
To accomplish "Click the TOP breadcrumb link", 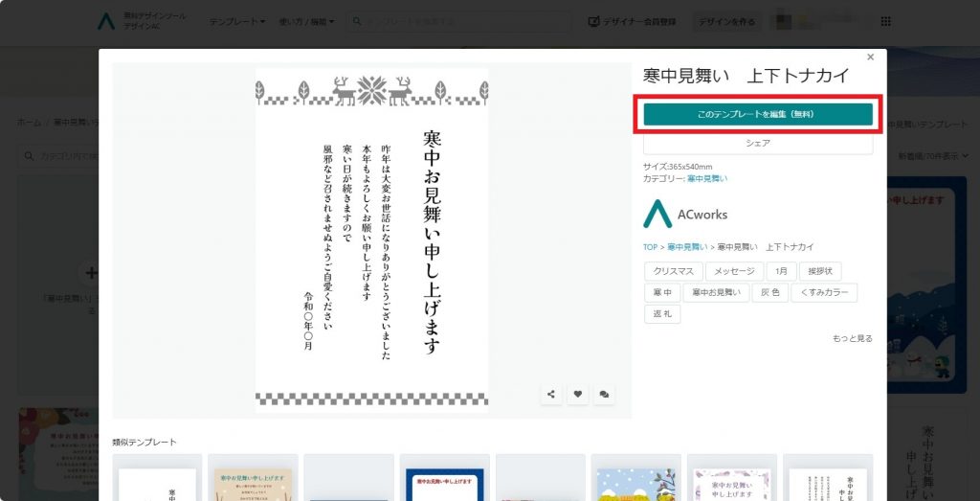I will pyautogui.click(x=650, y=247).
